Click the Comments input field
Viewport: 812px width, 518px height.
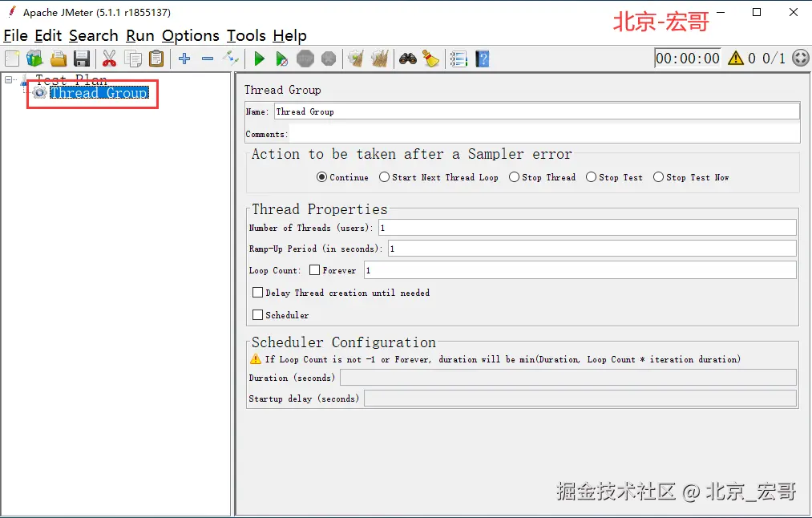(x=543, y=134)
